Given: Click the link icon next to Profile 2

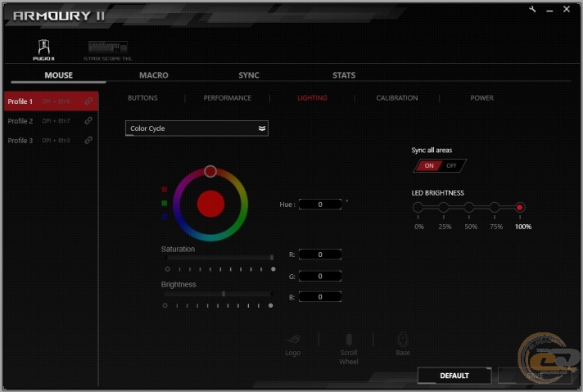Looking at the screenshot, I should (x=88, y=121).
